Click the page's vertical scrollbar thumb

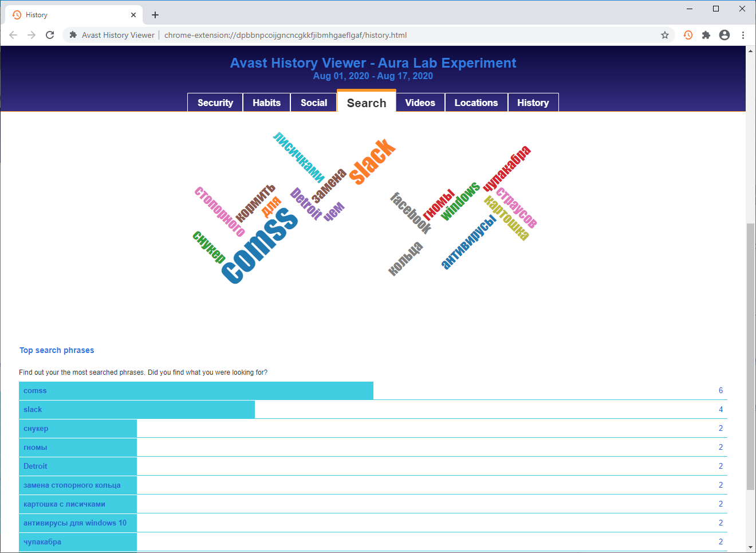coord(750,356)
